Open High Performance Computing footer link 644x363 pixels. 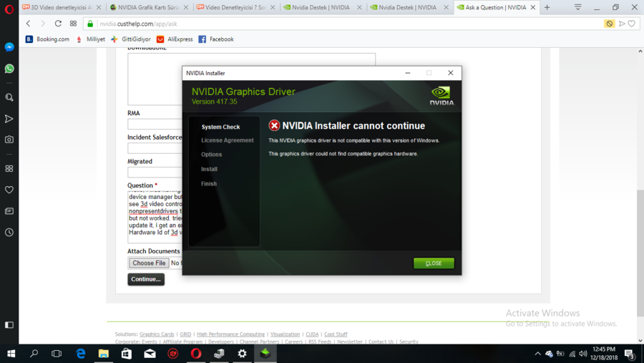click(x=230, y=334)
